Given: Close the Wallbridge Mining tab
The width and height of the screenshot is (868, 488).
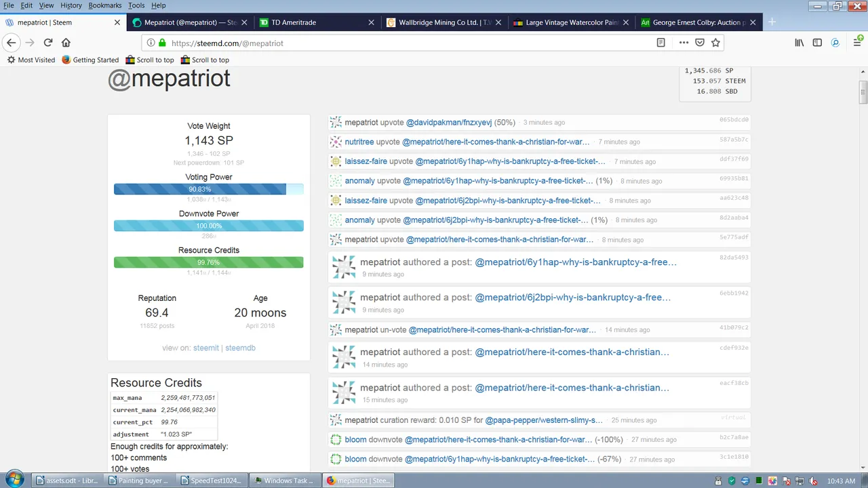Looking at the screenshot, I should click(x=498, y=22).
